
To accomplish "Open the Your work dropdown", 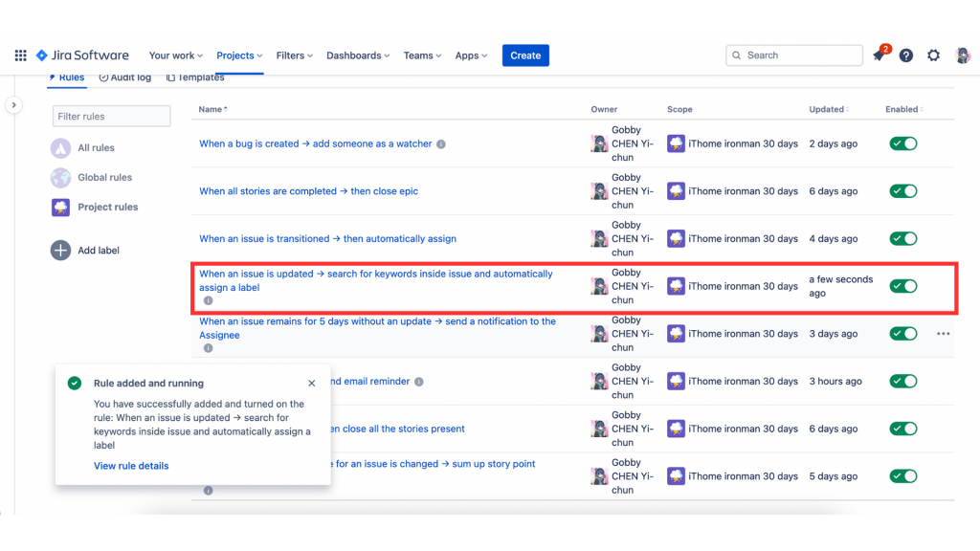I will click(x=176, y=55).
